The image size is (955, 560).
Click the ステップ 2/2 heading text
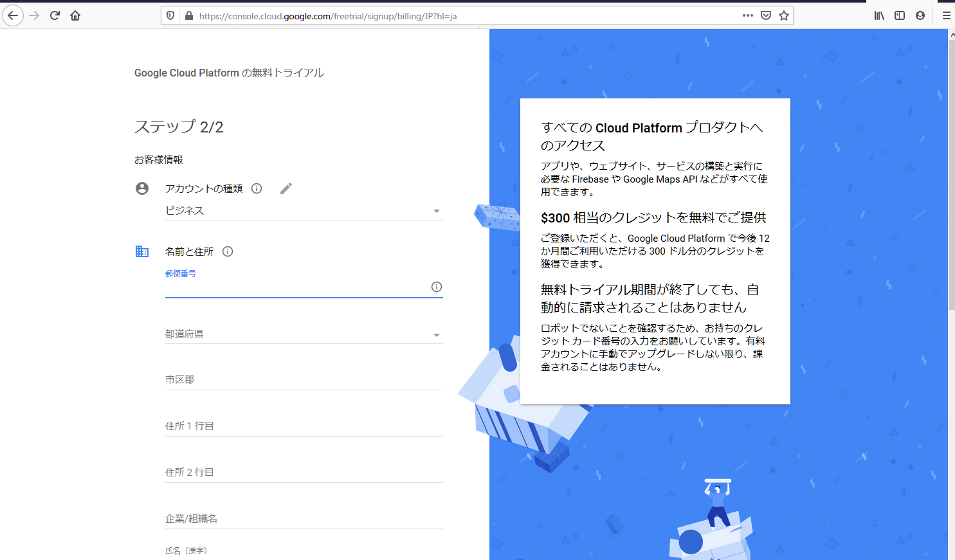[179, 127]
